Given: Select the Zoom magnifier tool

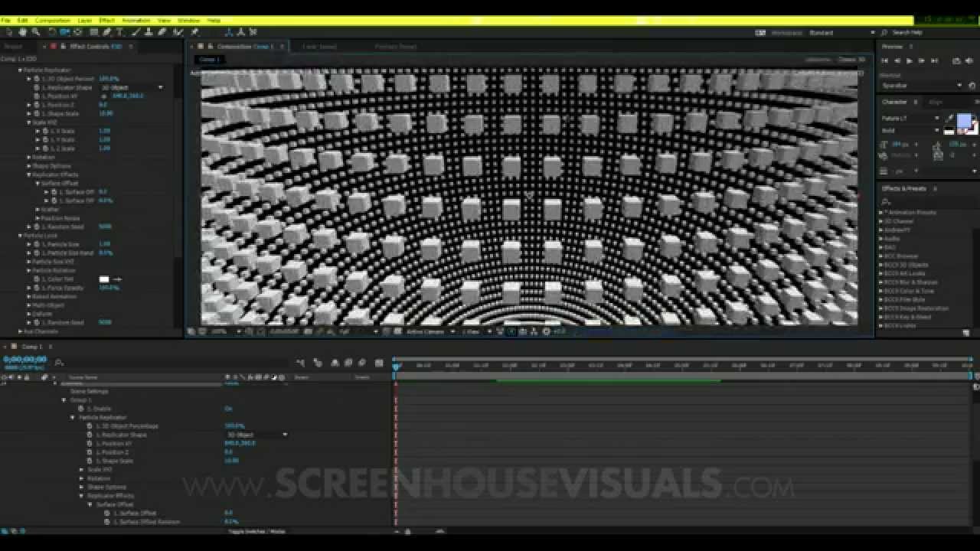Looking at the screenshot, I should click(x=36, y=32).
